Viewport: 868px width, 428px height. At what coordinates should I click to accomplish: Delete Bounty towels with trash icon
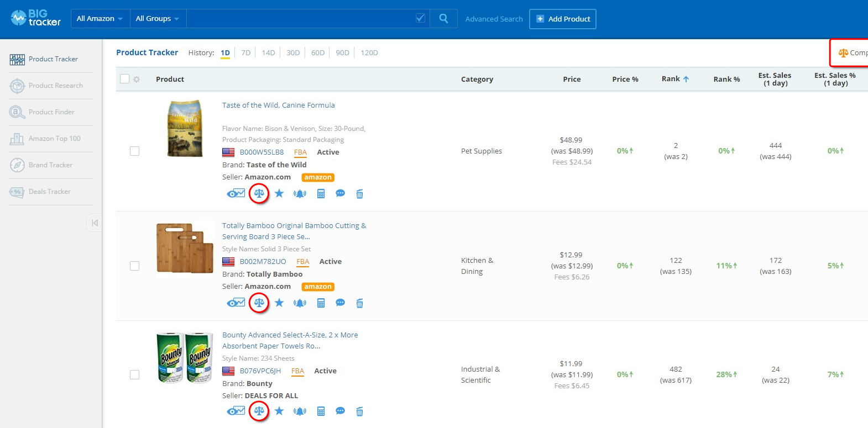(x=359, y=411)
